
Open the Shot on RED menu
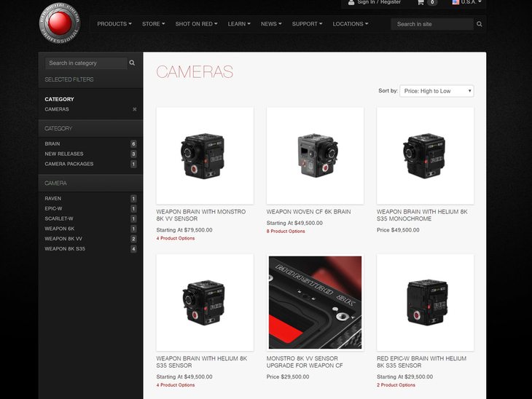(196, 24)
